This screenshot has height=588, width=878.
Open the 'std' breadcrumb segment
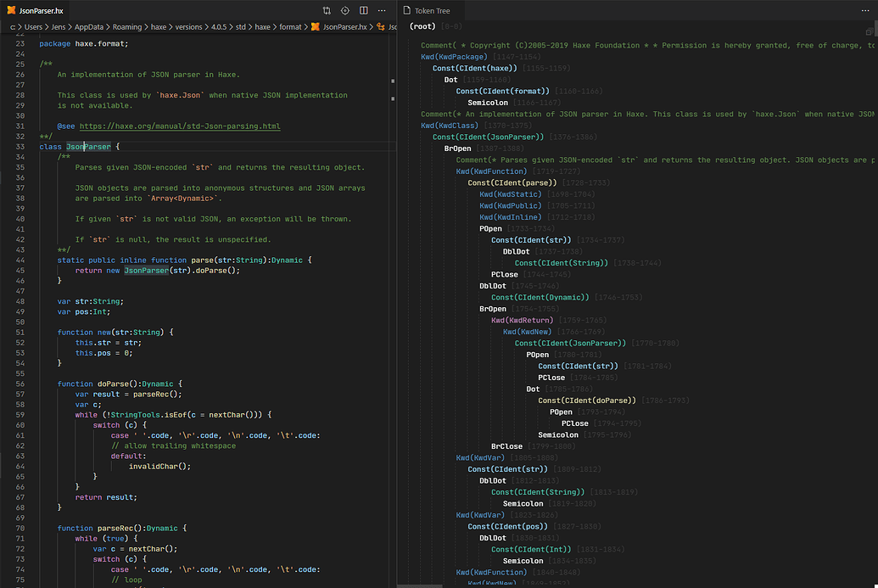tap(241, 26)
